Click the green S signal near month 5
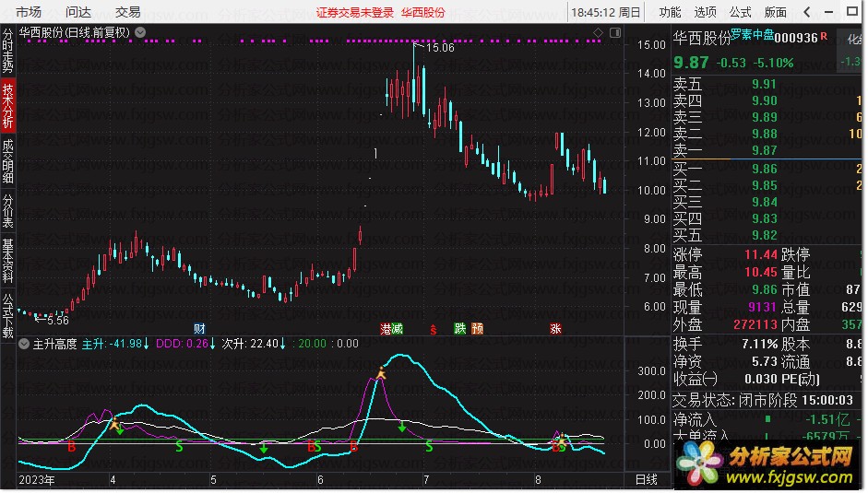 tap(179, 447)
